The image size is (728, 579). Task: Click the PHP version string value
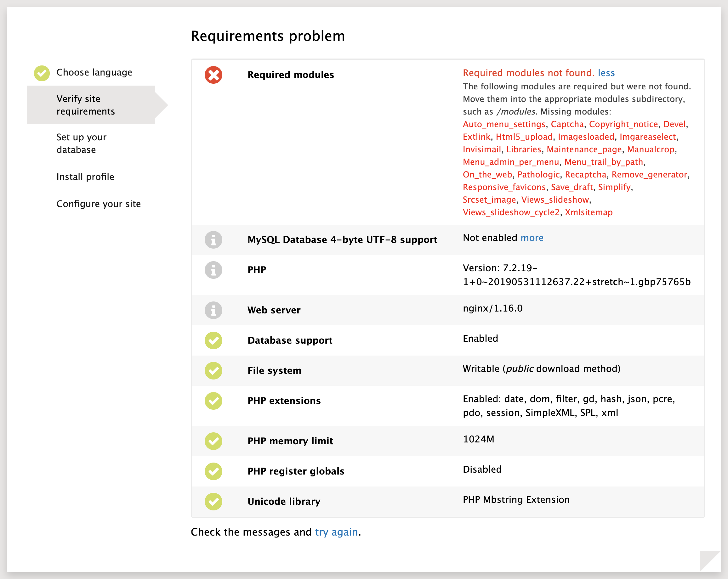click(x=577, y=275)
